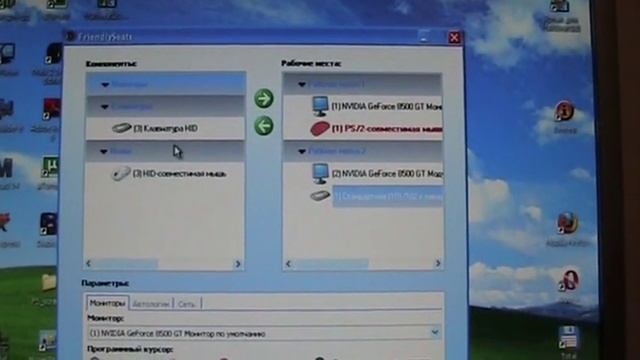Select (2) NVIDIA GeForce 8500 GT monitor row

point(362,173)
